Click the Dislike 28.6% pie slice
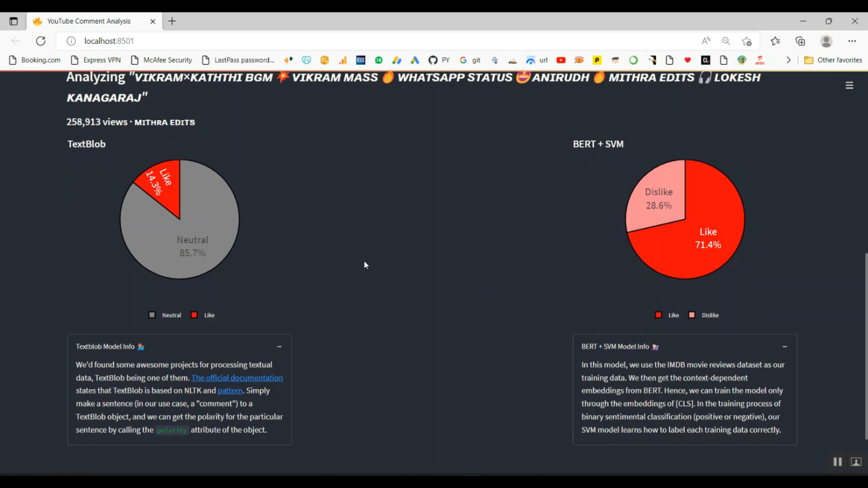The width and height of the screenshot is (868, 488). pyautogui.click(x=659, y=199)
